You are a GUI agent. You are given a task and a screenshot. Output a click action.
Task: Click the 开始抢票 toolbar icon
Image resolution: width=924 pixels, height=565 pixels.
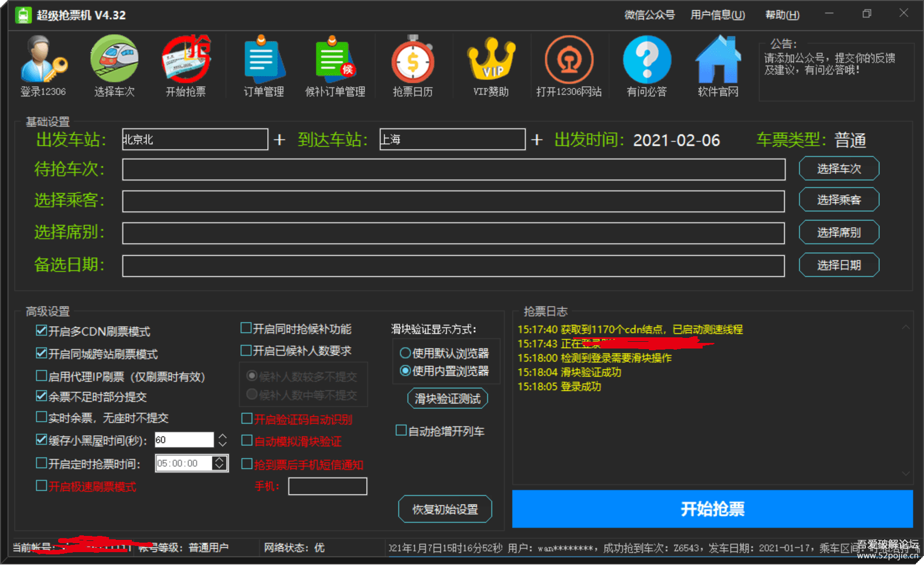tap(186, 59)
